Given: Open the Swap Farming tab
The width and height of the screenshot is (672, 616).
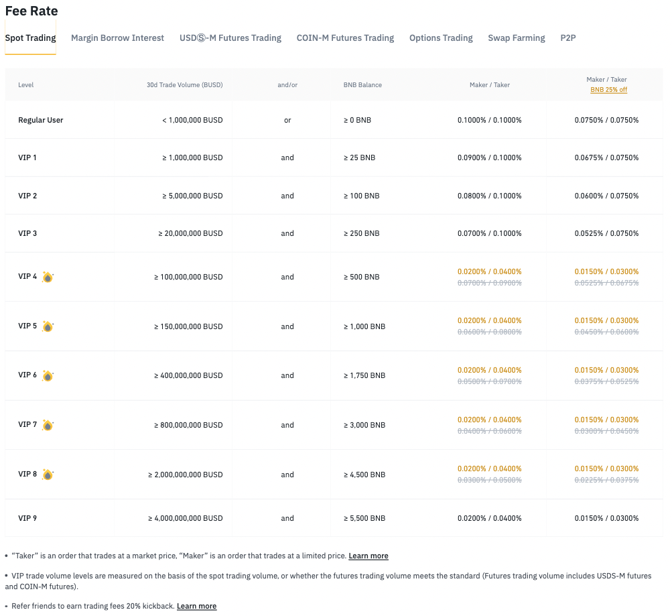Looking at the screenshot, I should (517, 38).
